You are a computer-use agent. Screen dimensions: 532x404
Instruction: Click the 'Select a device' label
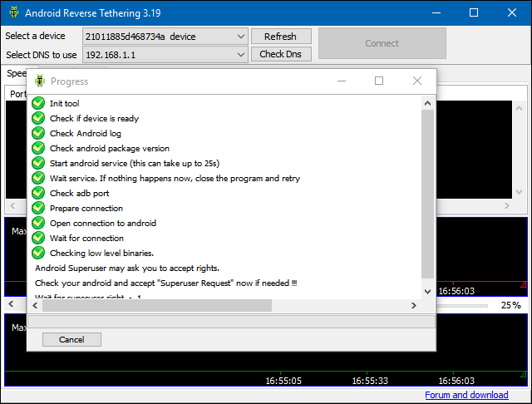[35, 36]
